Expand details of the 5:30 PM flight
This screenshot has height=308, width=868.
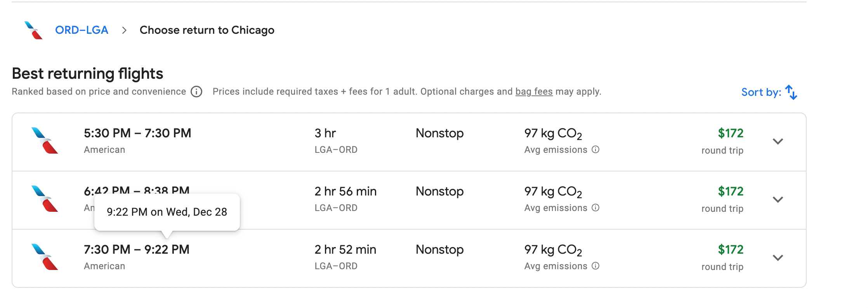(x=778, y=141)
